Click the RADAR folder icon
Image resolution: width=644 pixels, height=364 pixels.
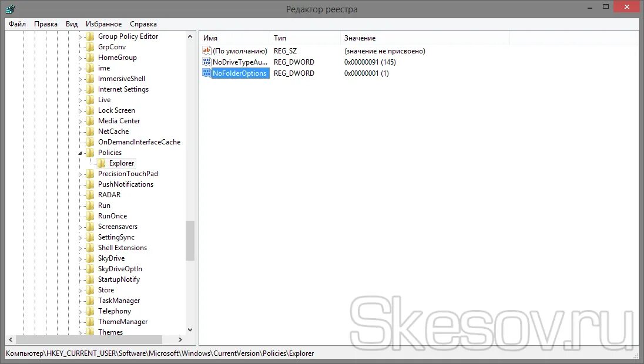click(x=90, y=195)
